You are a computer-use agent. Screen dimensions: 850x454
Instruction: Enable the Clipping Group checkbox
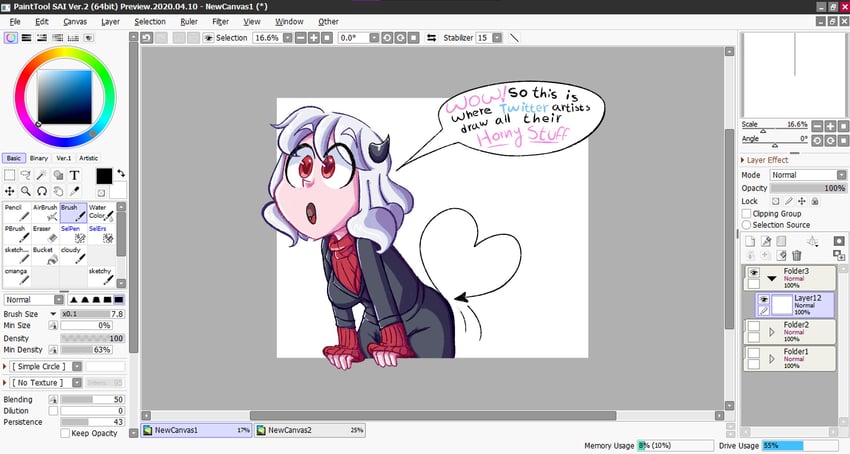(746, 214)
